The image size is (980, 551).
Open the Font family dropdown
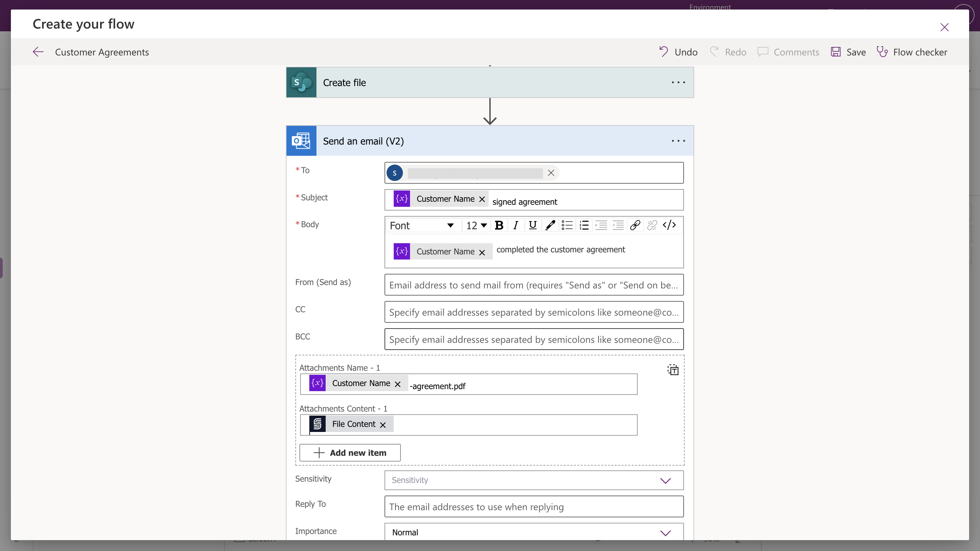[x=422, y=226]
